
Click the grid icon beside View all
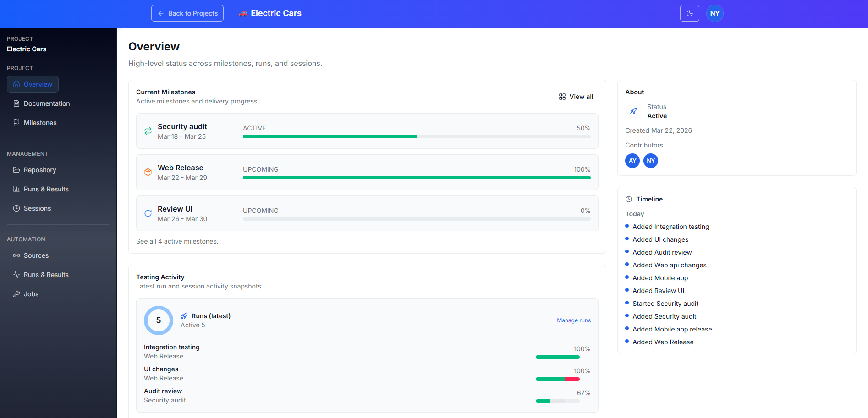click(562, 97)
